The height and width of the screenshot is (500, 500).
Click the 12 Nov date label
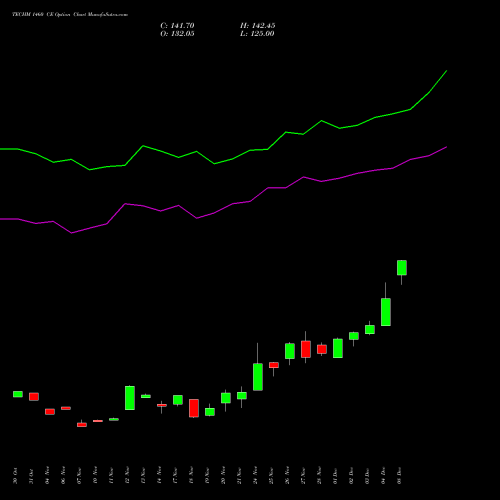[x=127, y=476]
